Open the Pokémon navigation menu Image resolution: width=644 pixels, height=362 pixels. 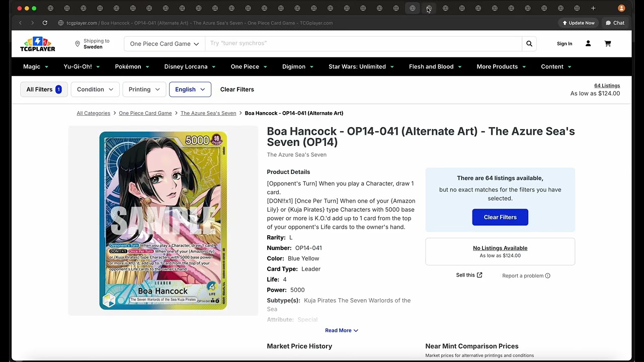[x=132, y=66]
